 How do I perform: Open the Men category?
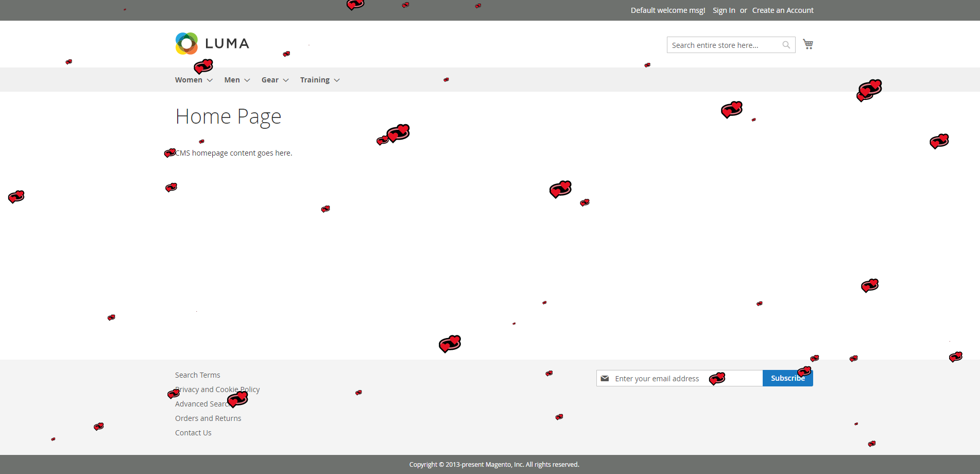(x=232, y=80)
